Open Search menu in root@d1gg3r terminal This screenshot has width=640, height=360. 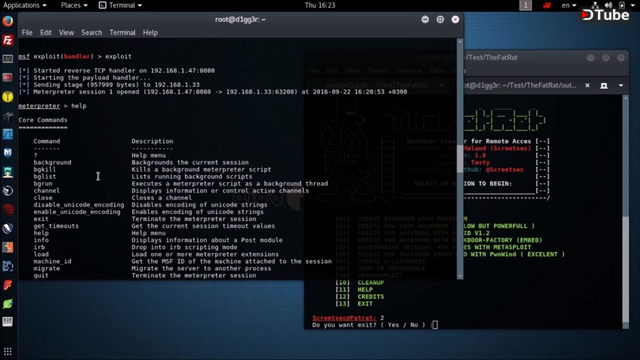coord(91,33)
